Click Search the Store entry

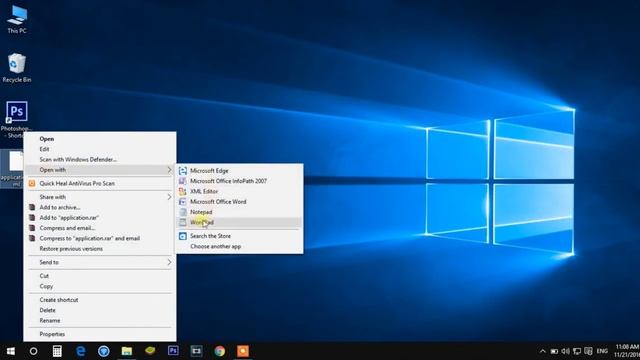click(239, 236)
